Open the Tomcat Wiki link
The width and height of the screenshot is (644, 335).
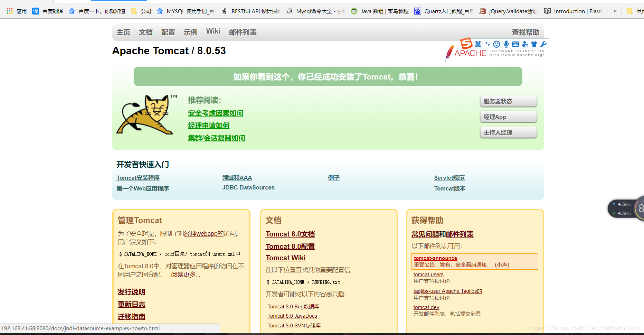coord(285,258)
